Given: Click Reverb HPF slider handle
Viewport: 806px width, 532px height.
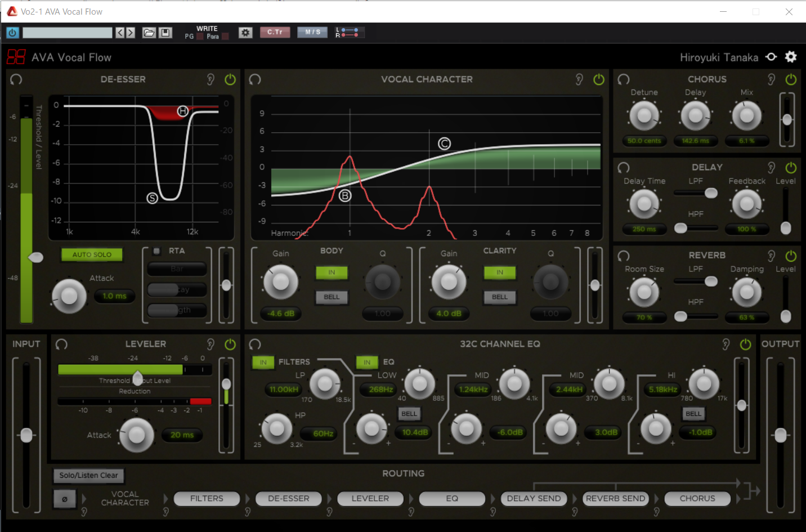Looking at the screenshot, I should point(680,316).
